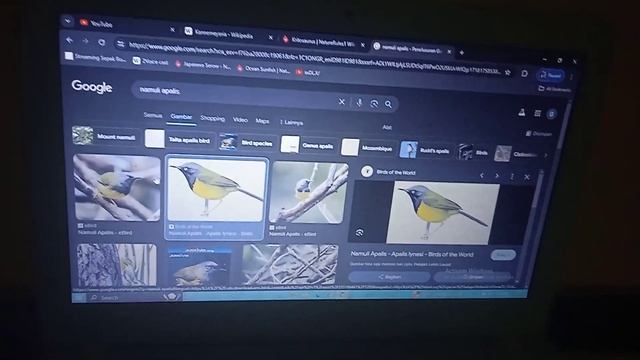The width and height of the screenshot is (640, 360).
Task: Open the extensions icon next to bookmark star
Action: (x=524, y=73)
